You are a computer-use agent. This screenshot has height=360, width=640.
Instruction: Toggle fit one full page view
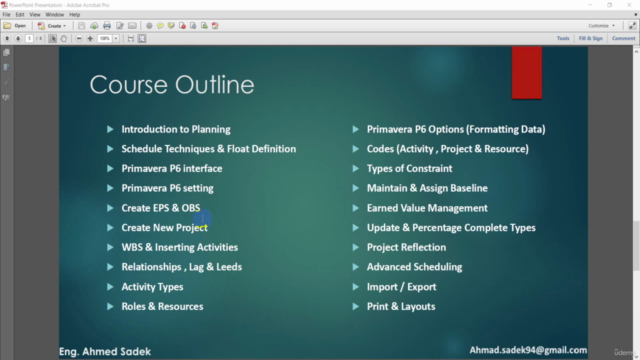tap(142, 38)
